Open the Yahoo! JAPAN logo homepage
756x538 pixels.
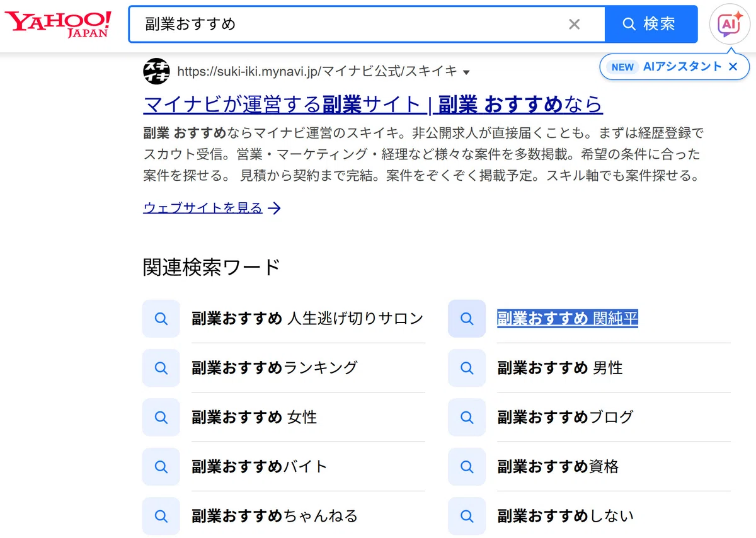coord(58,24)
